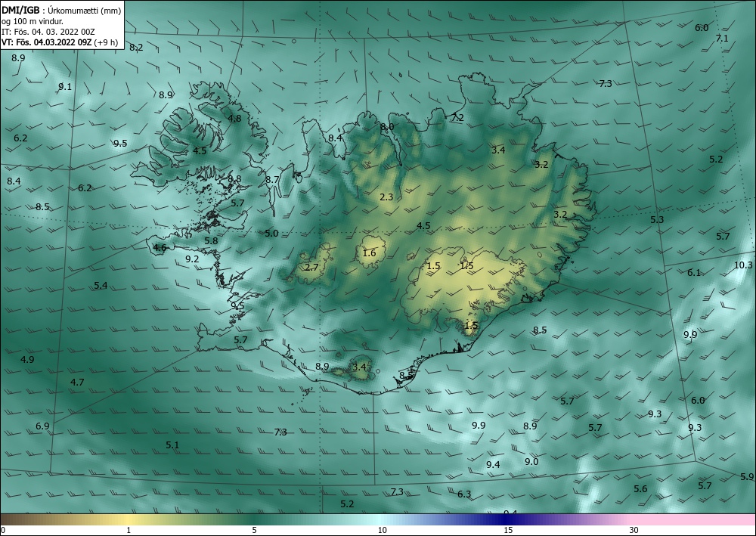Click the 6.1 value on the map
This screenshot has width=756, height=536.
(x=694, y=273)
